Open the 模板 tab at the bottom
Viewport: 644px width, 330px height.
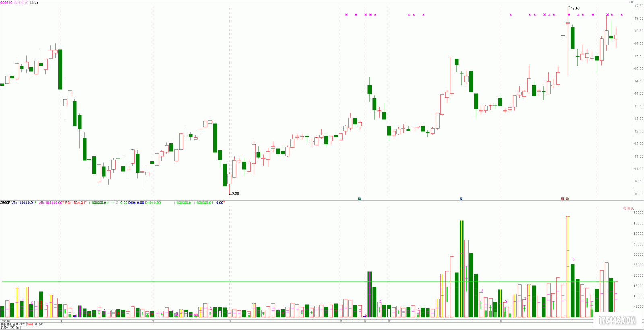click(x=9, y=324)
